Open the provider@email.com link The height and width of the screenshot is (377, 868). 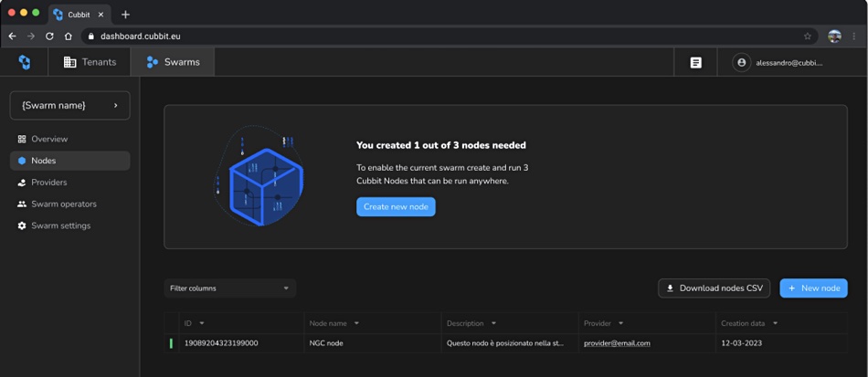[x=617, y=343]
